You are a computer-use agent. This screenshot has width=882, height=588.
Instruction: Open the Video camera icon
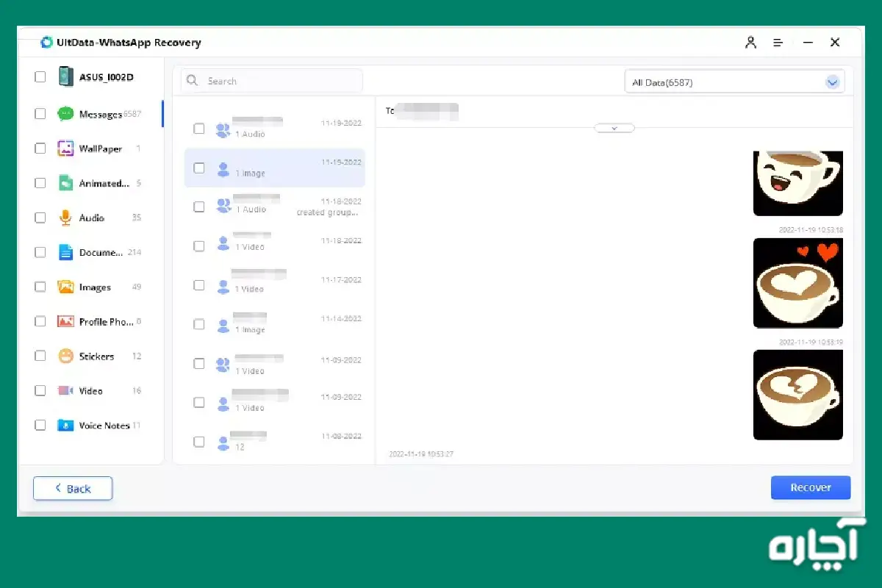pyautogui.click(x=66, y=391)
